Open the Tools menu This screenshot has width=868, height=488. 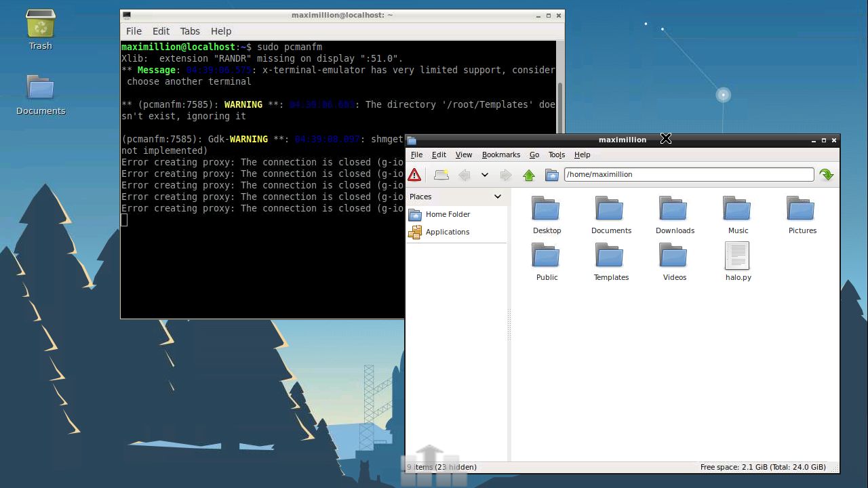556,155
